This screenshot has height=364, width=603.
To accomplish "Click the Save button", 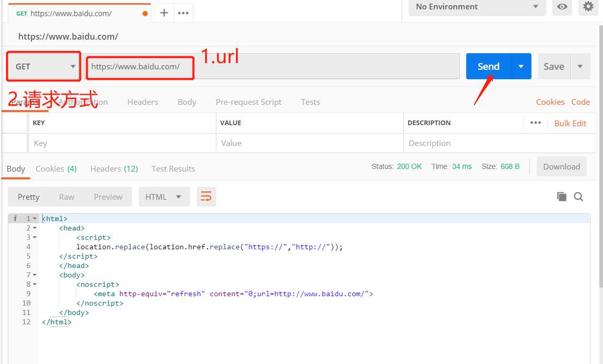I will coord(554,66).
